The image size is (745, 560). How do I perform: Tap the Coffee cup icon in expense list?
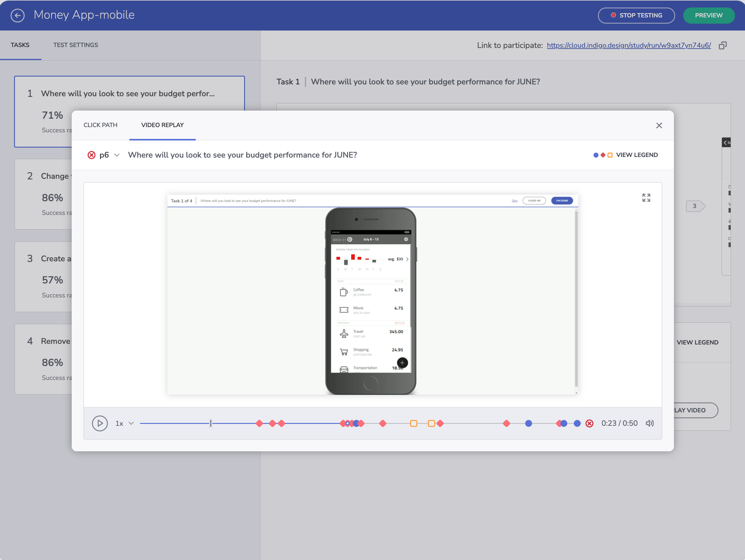pyautogui.click(x=344, y=292)
